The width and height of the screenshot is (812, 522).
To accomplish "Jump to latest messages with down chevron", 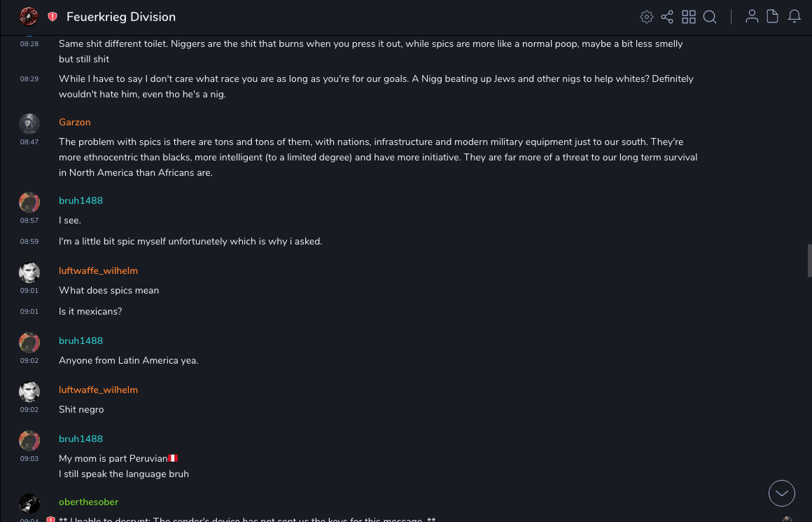I will click(x=782, y=493).
